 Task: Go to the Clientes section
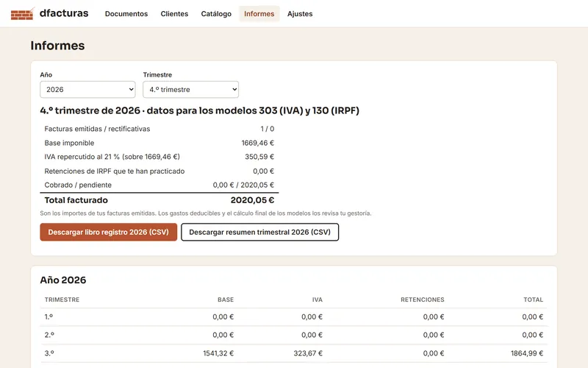point(174,14)
